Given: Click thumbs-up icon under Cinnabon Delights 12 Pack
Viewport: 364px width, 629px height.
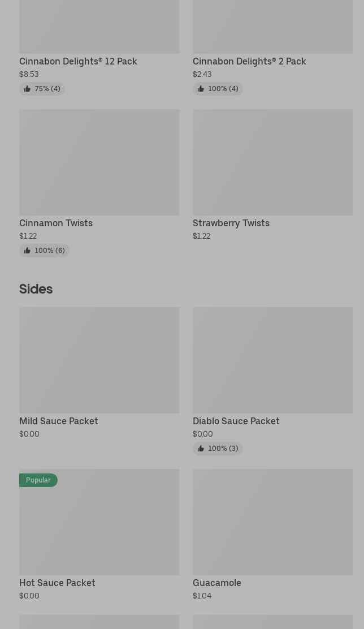Looking at the screenshot, I should point(27,89).
